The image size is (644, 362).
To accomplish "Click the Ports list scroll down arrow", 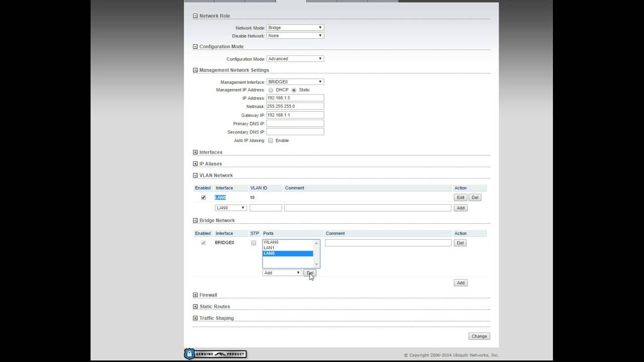I will pyautogui.click(x=316, y=264).
